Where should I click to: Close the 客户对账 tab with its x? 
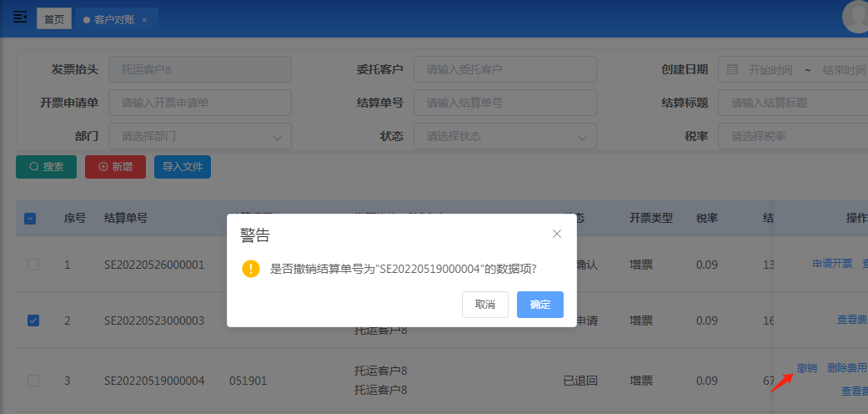[144, 20]
